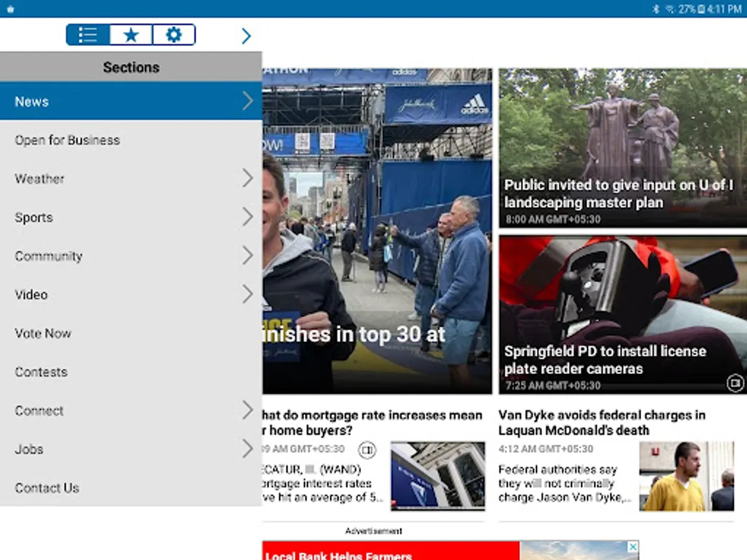Expand the Connect chevron
747x560 pixels.
coord(248,410)
